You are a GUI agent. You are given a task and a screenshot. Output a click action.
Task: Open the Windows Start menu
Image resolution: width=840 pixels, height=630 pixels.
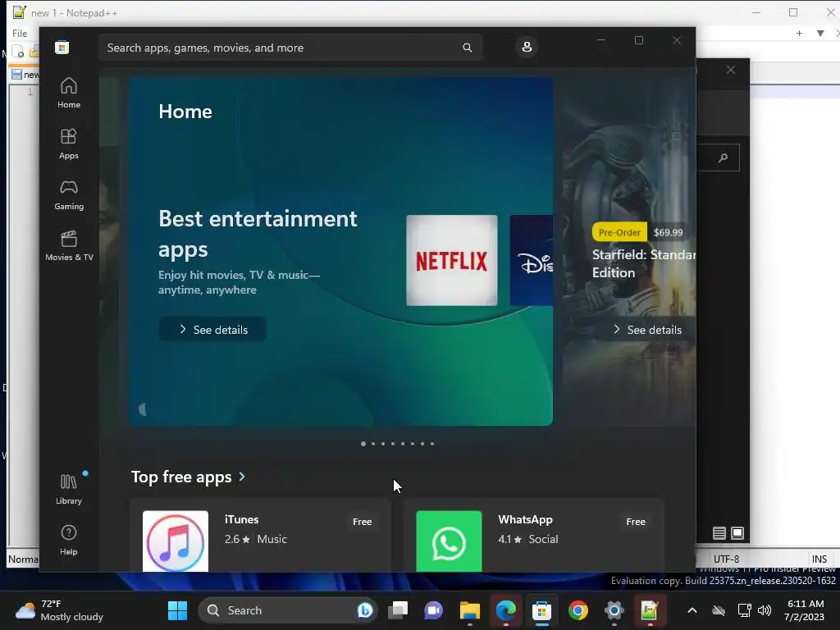177,610
